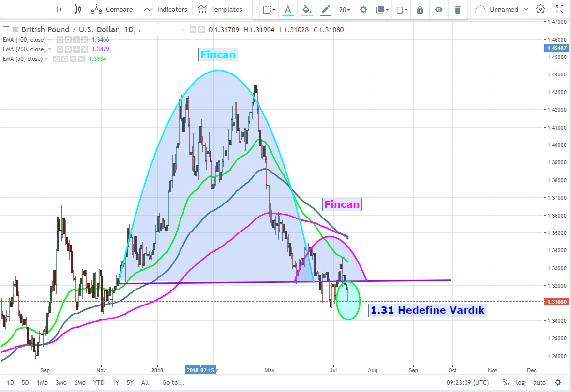Lock the selected drawing with padlock icon

point(420,9)
